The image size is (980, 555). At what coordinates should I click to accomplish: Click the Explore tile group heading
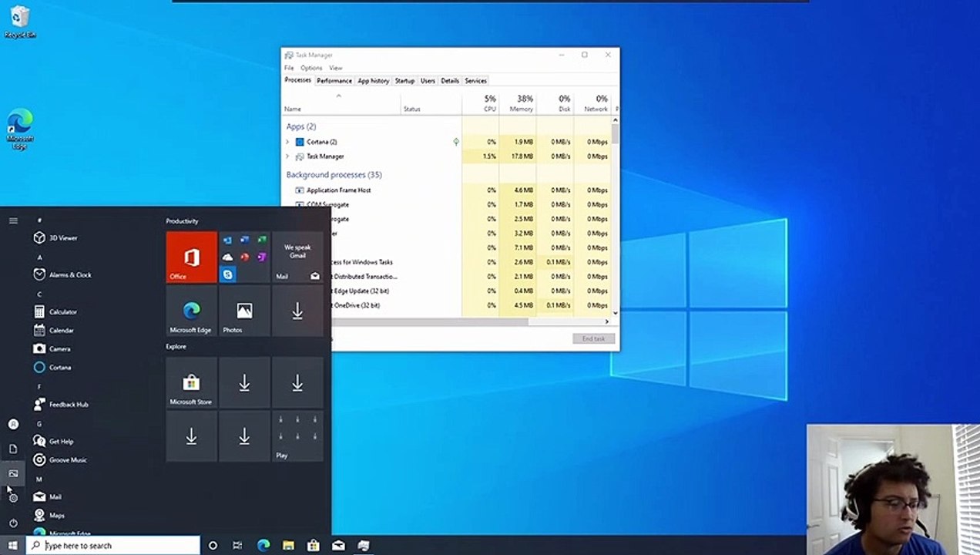(x=176, y=347)
